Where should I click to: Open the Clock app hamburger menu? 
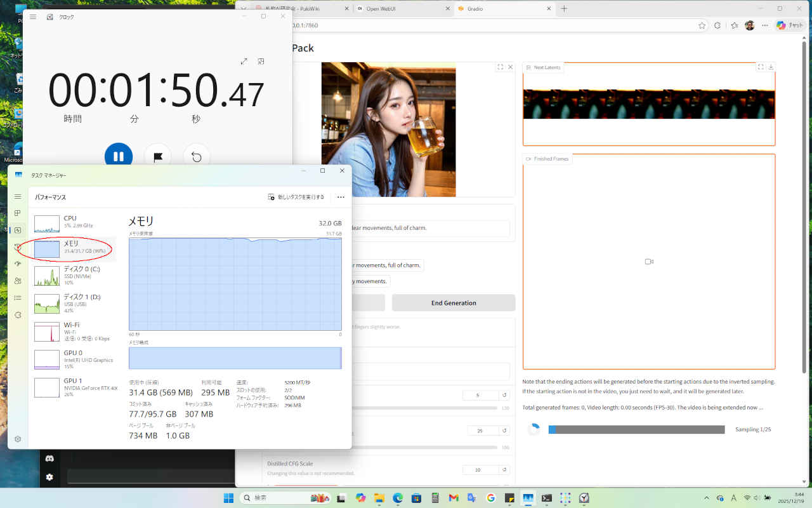(x=33, y=17)
